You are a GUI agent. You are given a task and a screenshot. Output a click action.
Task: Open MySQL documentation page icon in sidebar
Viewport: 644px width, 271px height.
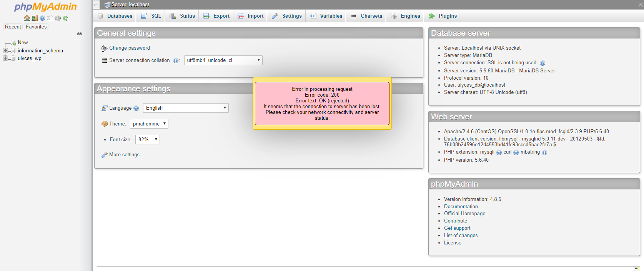pos(50,18)
